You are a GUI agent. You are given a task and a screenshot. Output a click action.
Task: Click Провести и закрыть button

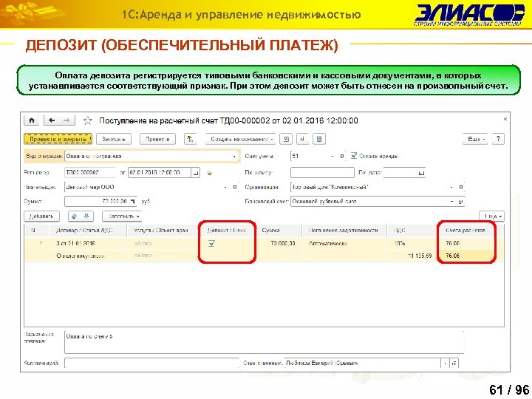(58, 139)
